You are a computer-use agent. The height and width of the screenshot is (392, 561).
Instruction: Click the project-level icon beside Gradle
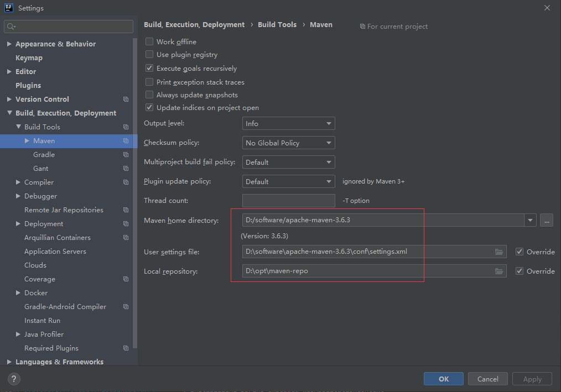pos(126,154)
